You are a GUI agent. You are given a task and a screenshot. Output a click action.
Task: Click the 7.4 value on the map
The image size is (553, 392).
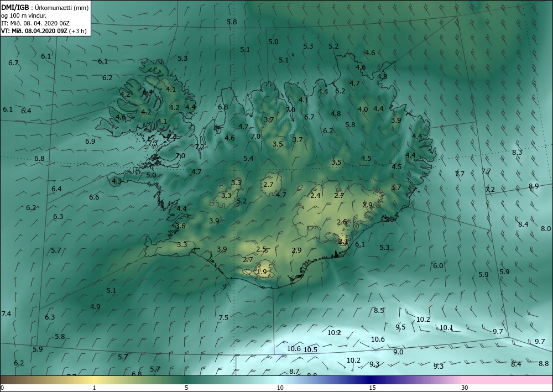(6, 313)
